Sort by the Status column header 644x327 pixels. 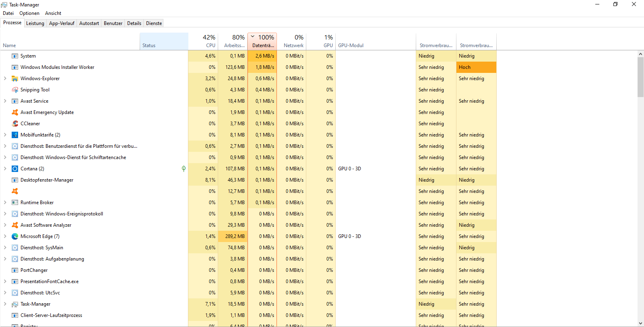(x=164, y=41)
